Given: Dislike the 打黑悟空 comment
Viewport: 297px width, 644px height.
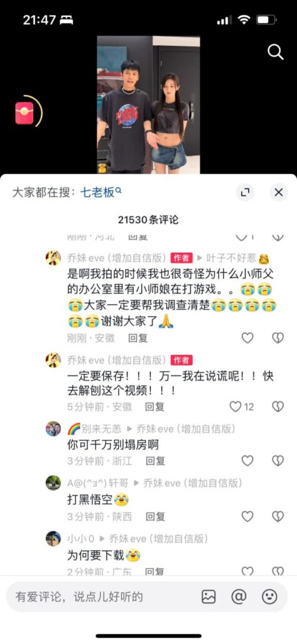Looking at the screenshot, I should click(278, 516).
